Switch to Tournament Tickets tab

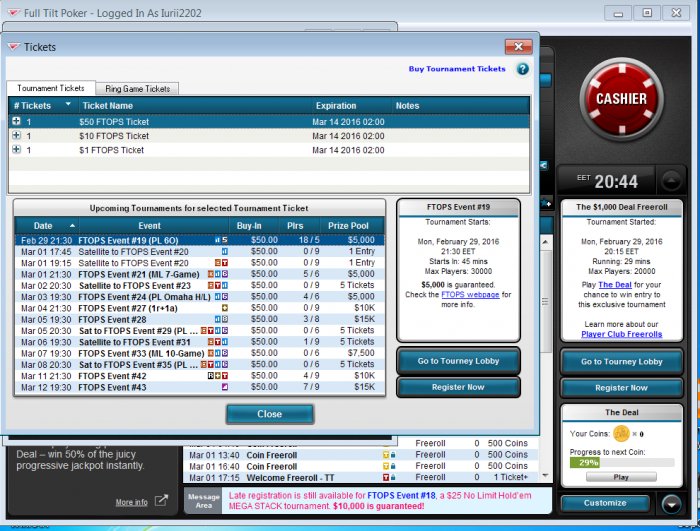51,88
